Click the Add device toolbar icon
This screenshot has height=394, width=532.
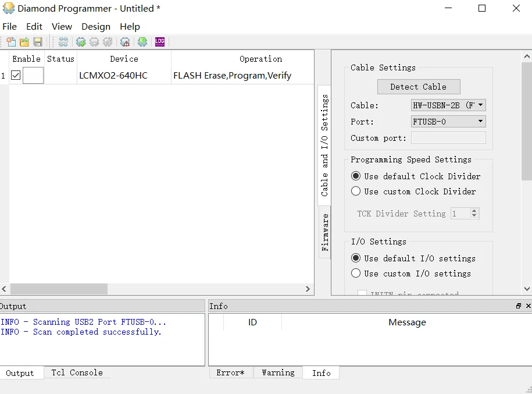(81, 41)
